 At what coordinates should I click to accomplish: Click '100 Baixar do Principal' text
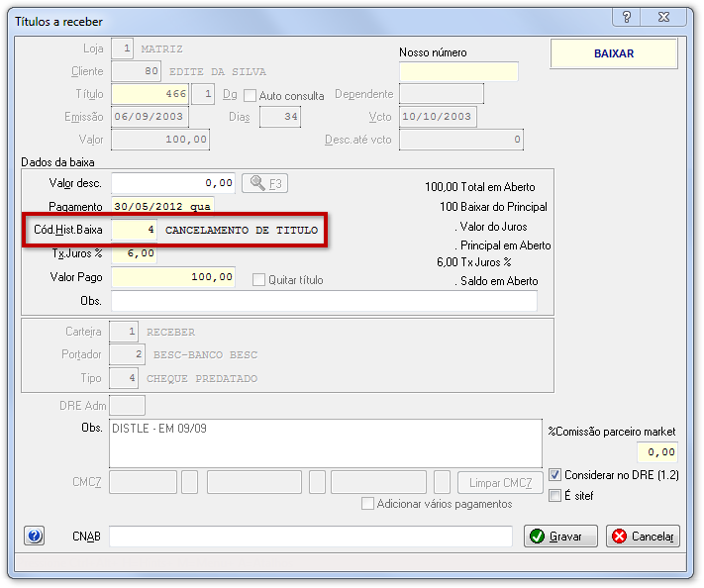coord(493,207)
